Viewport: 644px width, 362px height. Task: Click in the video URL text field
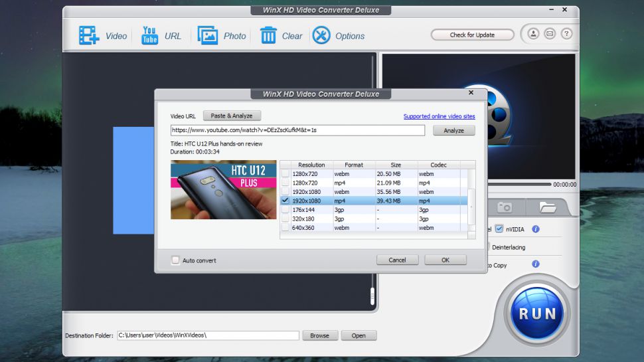[297, 130]
